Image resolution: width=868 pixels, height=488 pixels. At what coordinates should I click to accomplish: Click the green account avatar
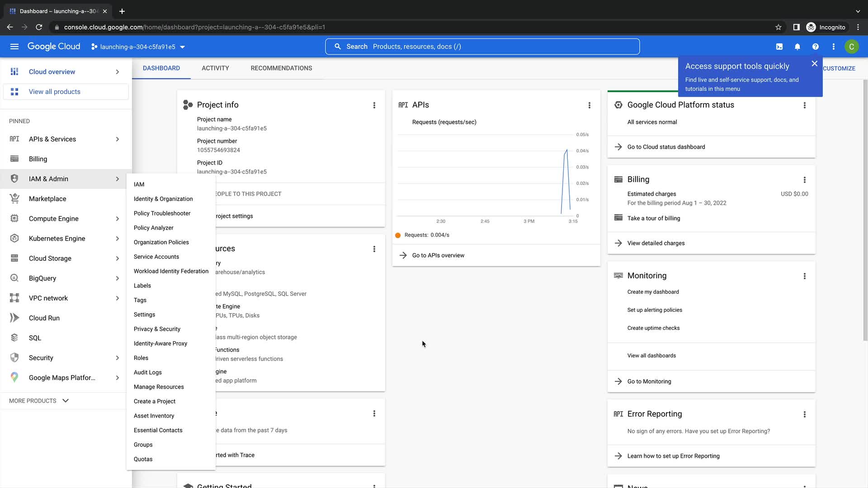point(852,47)
